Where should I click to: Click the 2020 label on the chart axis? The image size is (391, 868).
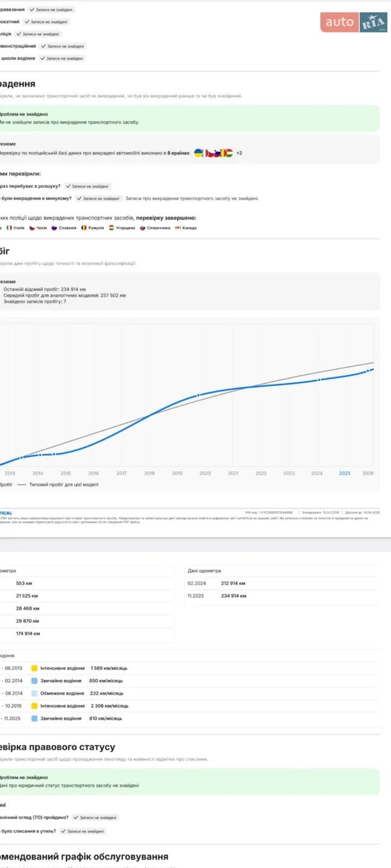point(205,474)
